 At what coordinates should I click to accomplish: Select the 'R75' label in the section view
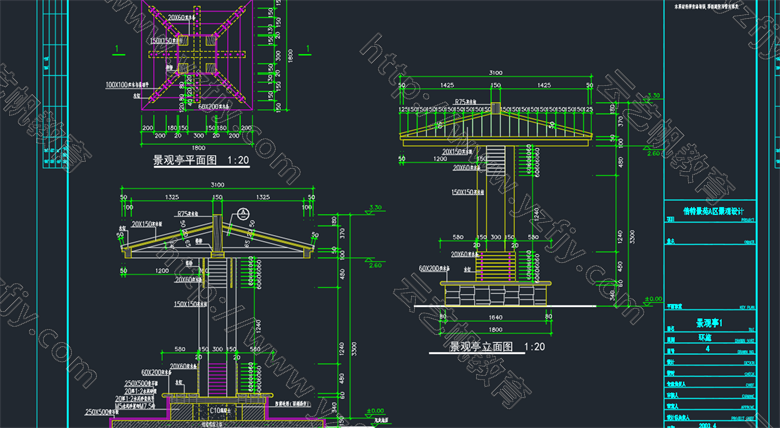click(x=188, y=214)
